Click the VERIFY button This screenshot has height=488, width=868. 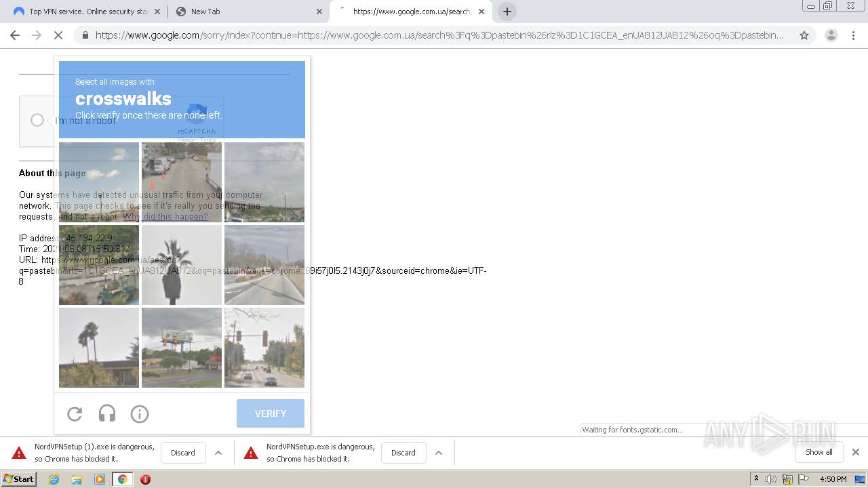pyautogui.click(x=271, y=413)
